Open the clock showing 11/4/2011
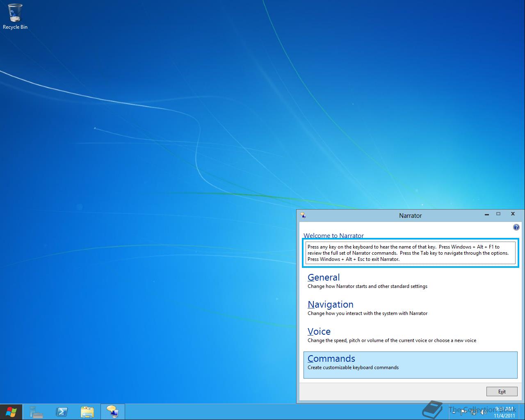Viewport: 525px width, 420px height. click(x=504, y=412)
